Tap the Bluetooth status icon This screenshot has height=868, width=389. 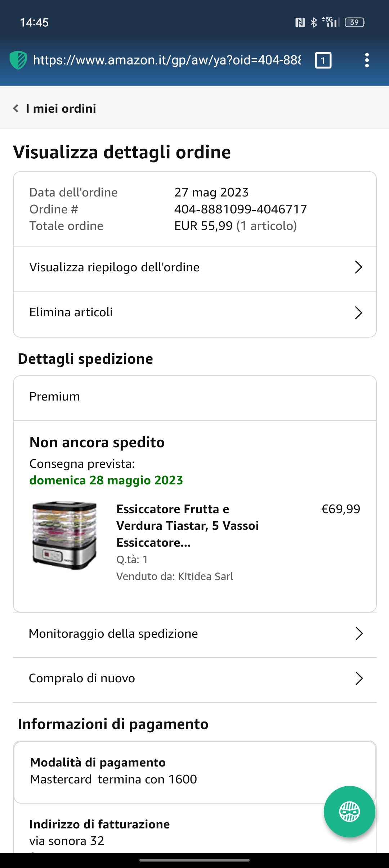click(x=314, y=22)
